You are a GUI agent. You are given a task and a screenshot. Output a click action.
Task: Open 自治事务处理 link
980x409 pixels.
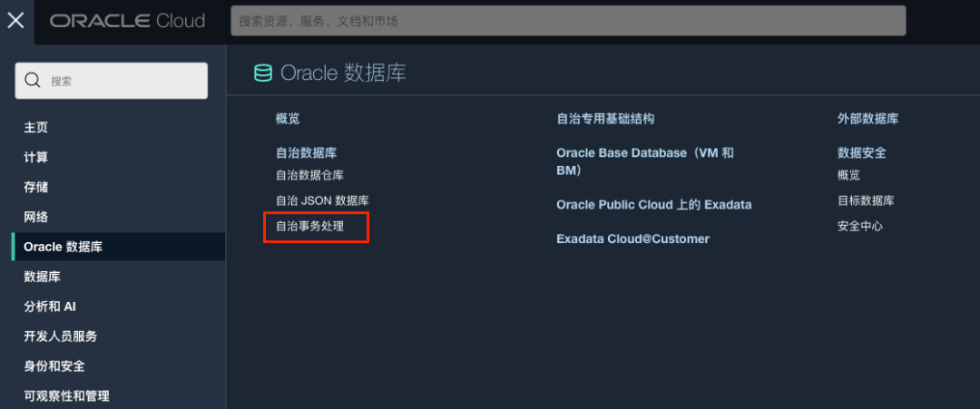[x=310, y=226]
